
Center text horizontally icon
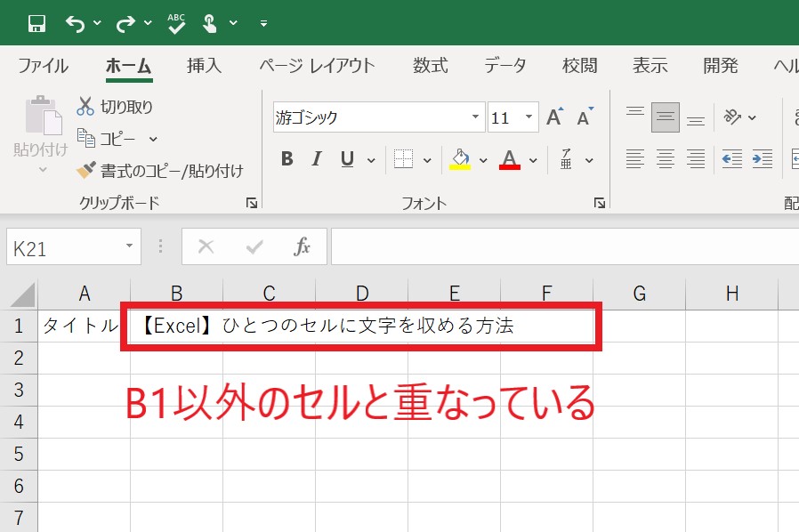pyautogui.click(x=666, y=159)
